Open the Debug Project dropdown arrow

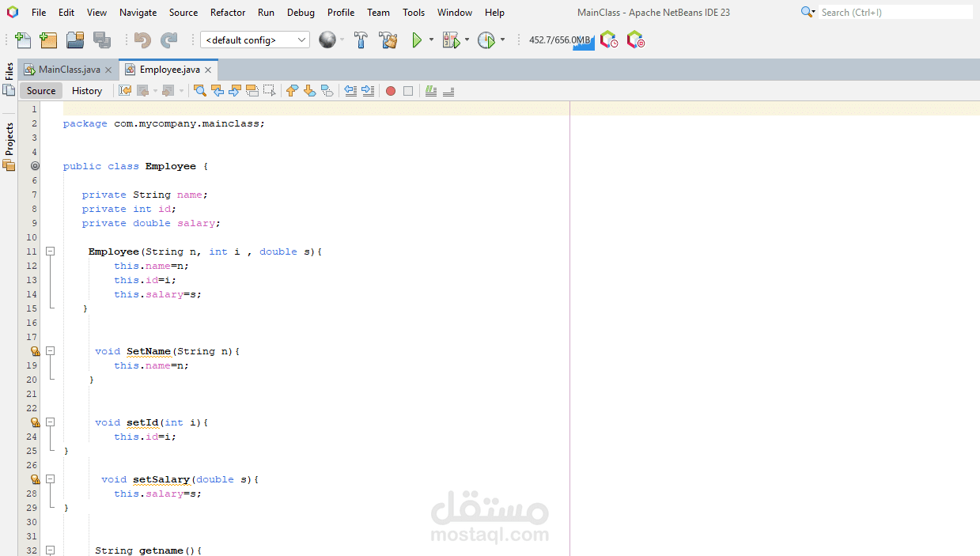pyautogui.click(x=467, y=40)
